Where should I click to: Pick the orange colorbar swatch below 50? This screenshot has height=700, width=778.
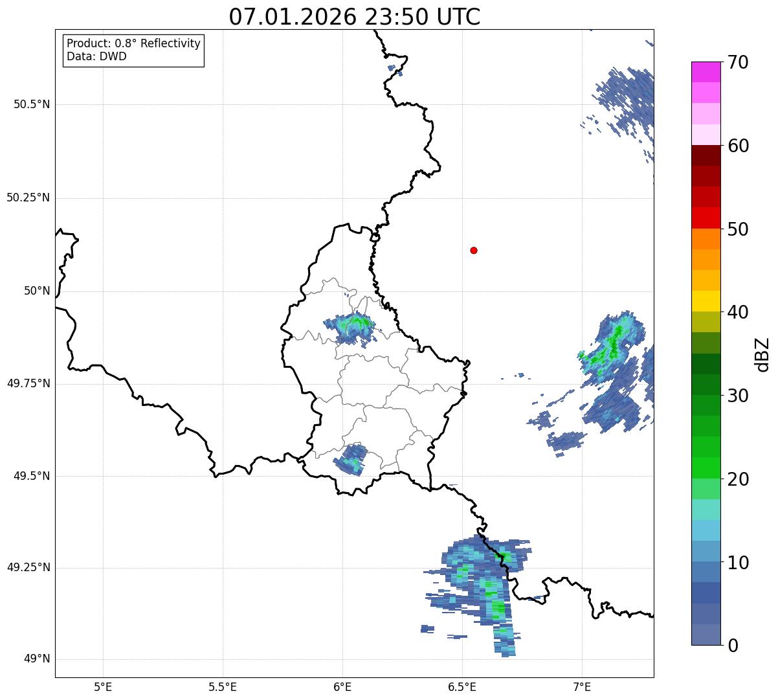(706, 239)
